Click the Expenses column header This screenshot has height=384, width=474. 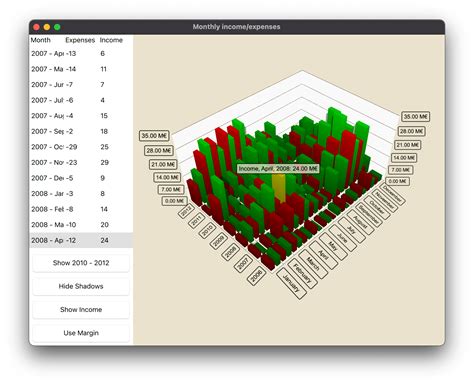coord(80,40)
